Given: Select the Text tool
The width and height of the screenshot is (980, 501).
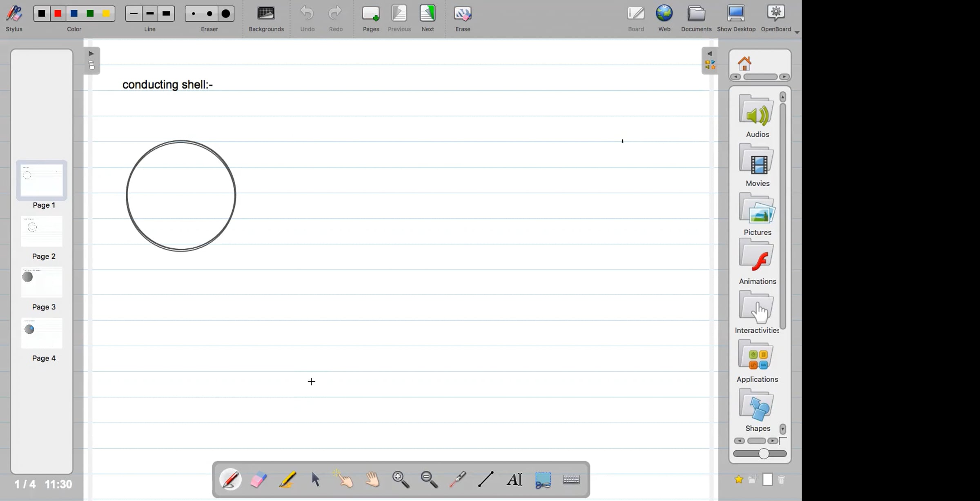Looking at the screenshot, I should 514,479.
